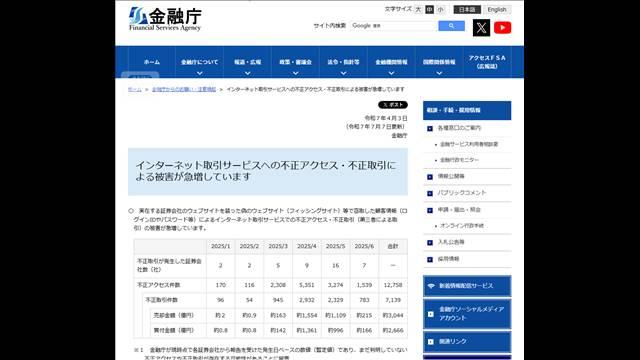Image resolution: width=640 pixels, height=360 pixels.
Task: Expand the 金融庁について menu chevron
Action: [200, 73]
